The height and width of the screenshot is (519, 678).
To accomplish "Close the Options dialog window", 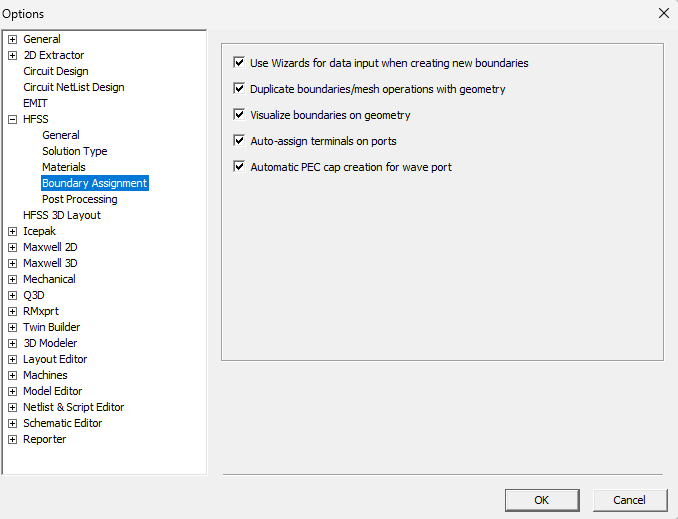I will [x=663, y=13].
